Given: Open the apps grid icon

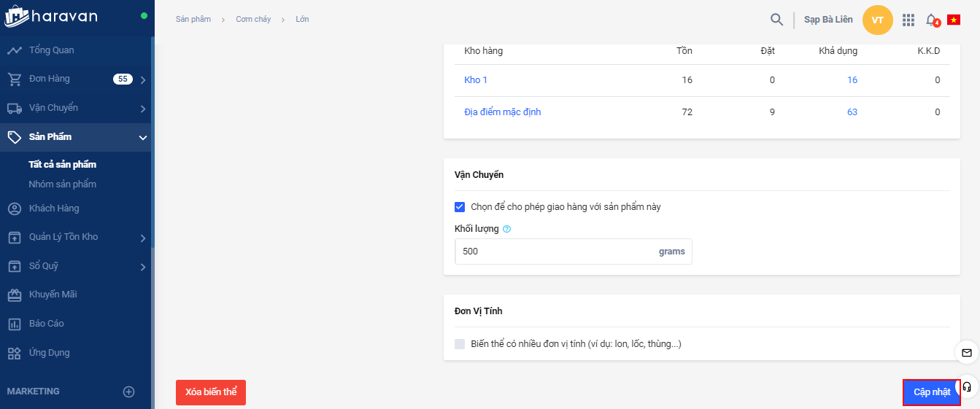Looking at the screenshot, I should click(908, 20).
